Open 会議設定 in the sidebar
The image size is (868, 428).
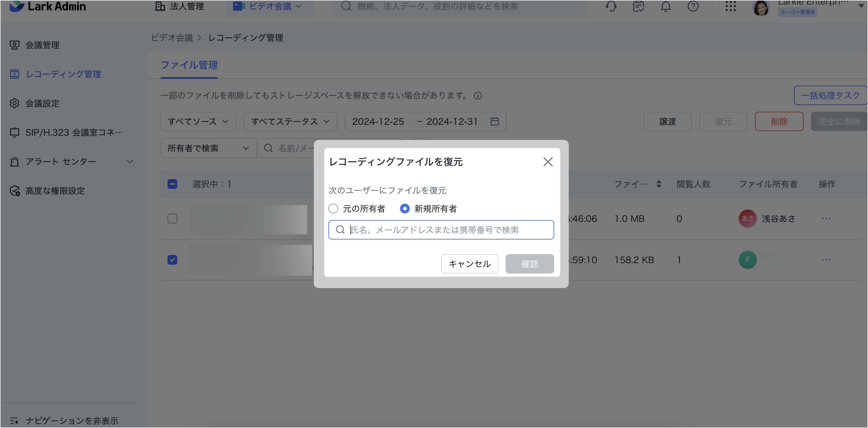pyautogui.click(x=42, y=104)
